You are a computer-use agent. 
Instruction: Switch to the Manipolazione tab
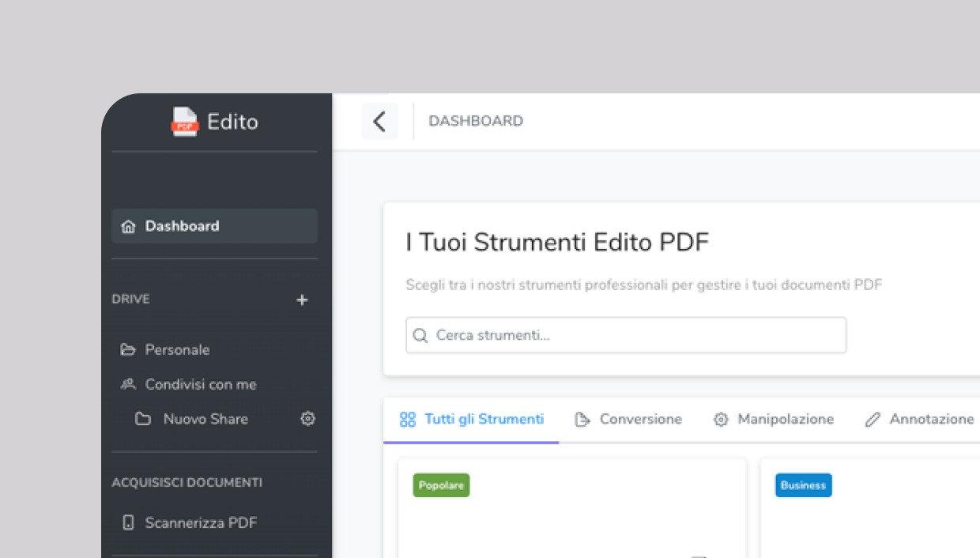click(x=774, y=419)
